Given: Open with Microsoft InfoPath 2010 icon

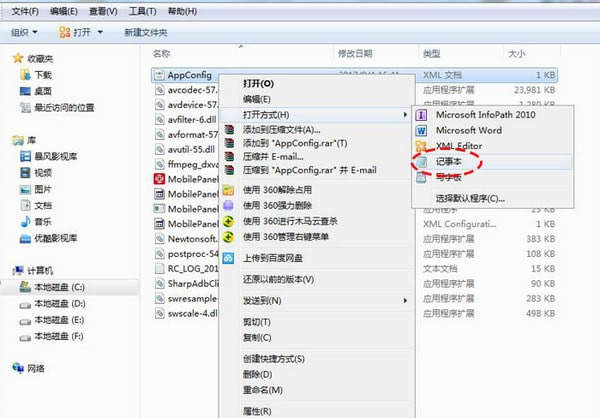Looking at the screenshot, I should (421, 114).
